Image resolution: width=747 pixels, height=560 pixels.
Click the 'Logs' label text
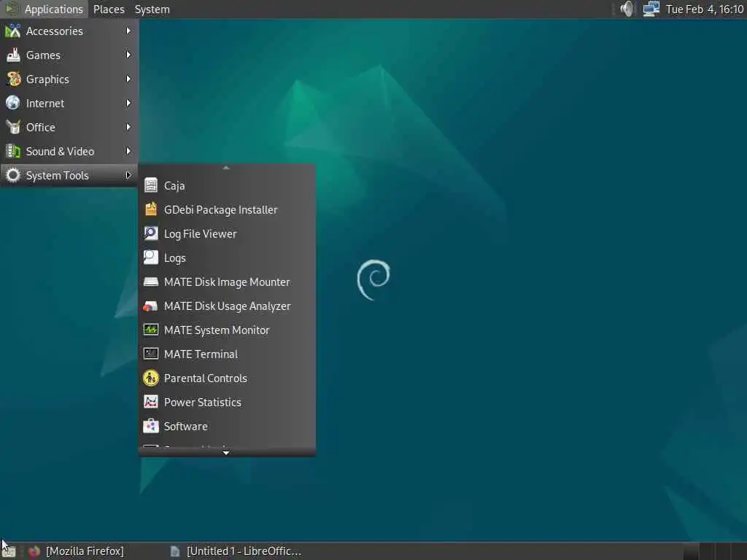point(175,258)
